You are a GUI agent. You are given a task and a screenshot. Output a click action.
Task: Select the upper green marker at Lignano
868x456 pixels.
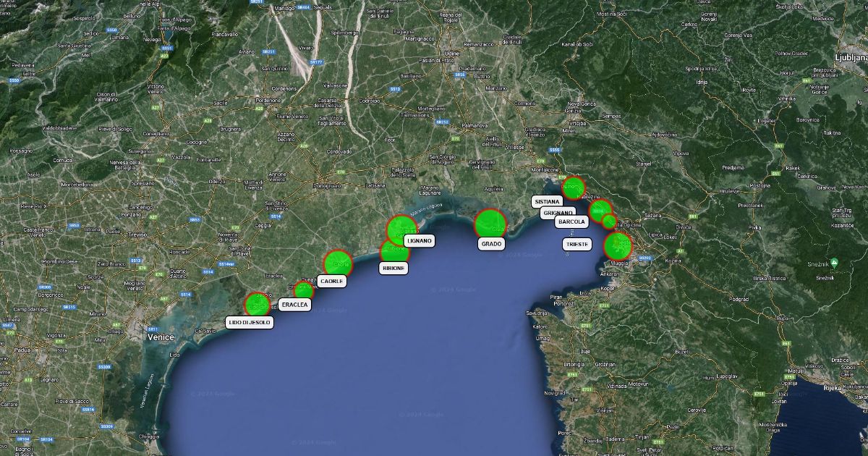tap(400, 229)
